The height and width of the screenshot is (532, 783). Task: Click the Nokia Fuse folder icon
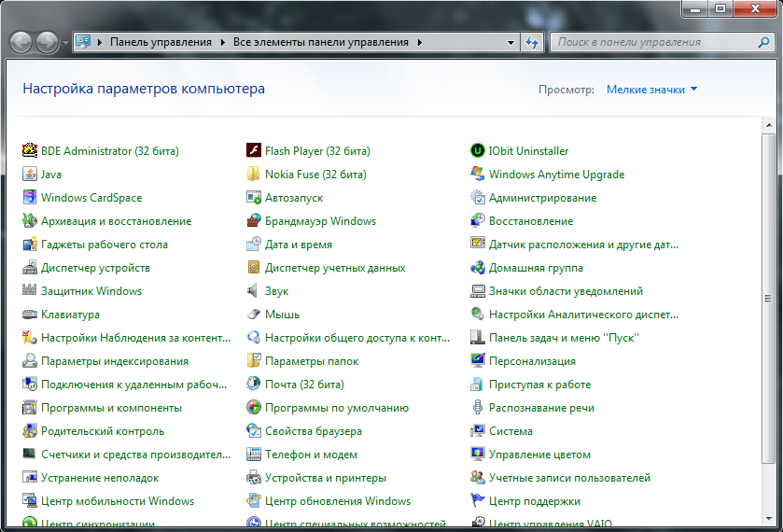[x=254, y=174]
